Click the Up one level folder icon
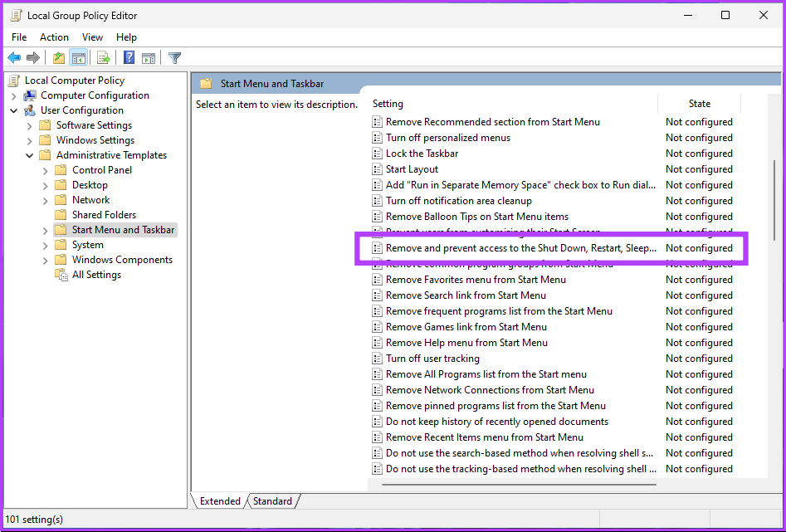786x532 pixels. point(58,57)
